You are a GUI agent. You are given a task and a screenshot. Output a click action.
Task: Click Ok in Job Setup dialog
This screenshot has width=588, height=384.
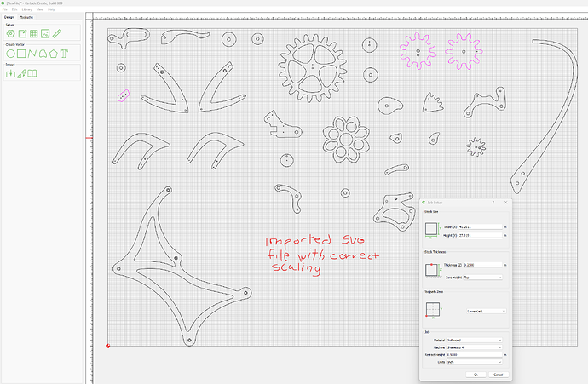click(x=476, y=375)
